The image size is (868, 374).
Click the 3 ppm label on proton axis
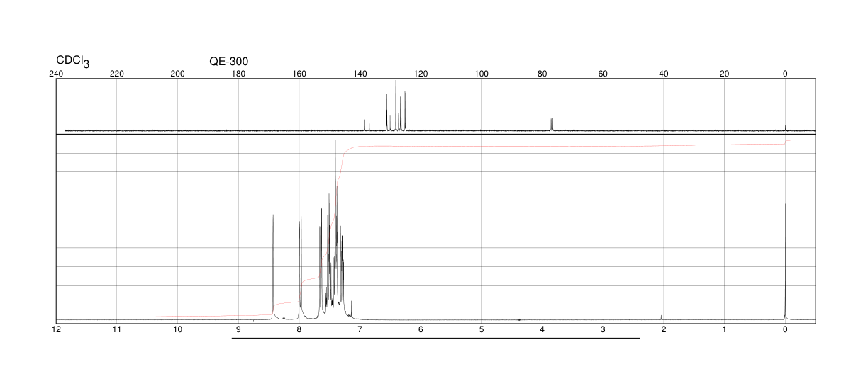(x=603, y=329)
